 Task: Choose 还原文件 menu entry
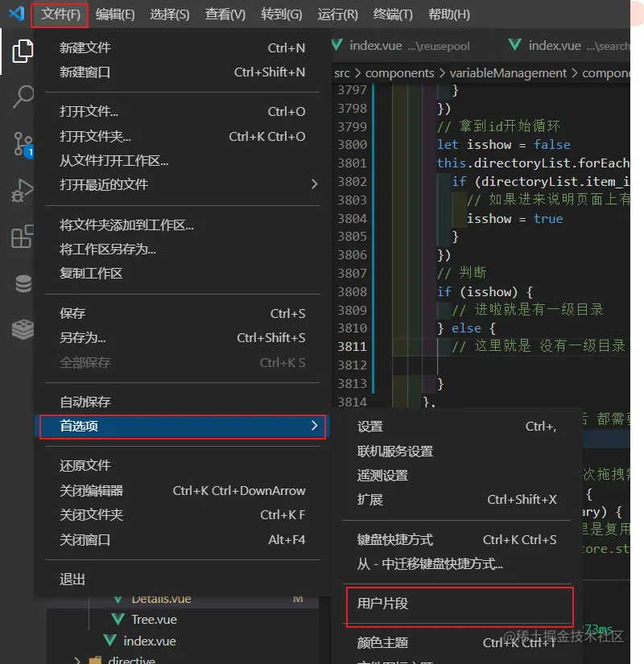pyautogui.click(x=182, y=466)
